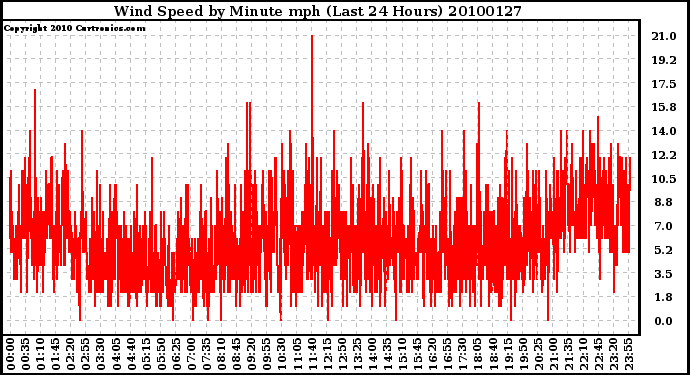Screen dimensions: 690x375
Task: Click the 17.5 y-axis label
Action: pos(664,84)
